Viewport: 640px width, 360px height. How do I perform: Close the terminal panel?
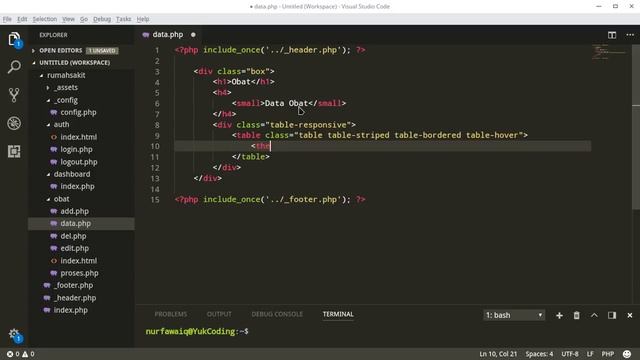(629, 316)
